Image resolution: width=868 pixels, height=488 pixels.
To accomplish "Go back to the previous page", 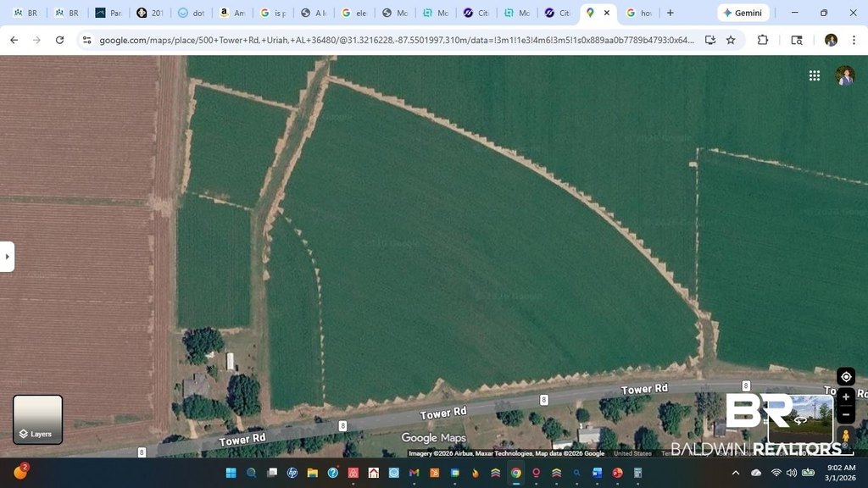I will pyautogui.click(x=14, y=40).
